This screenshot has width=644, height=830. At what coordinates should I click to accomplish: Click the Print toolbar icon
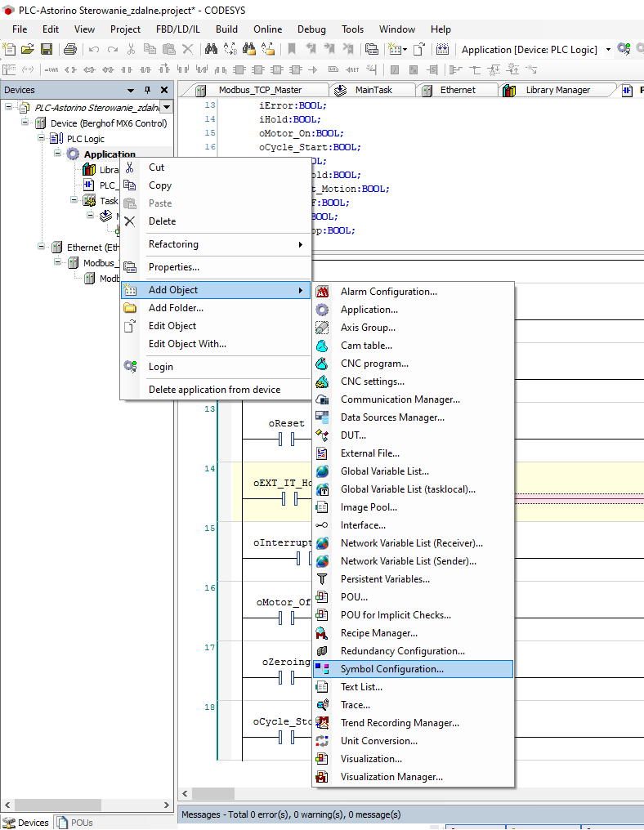pos(70,49)
